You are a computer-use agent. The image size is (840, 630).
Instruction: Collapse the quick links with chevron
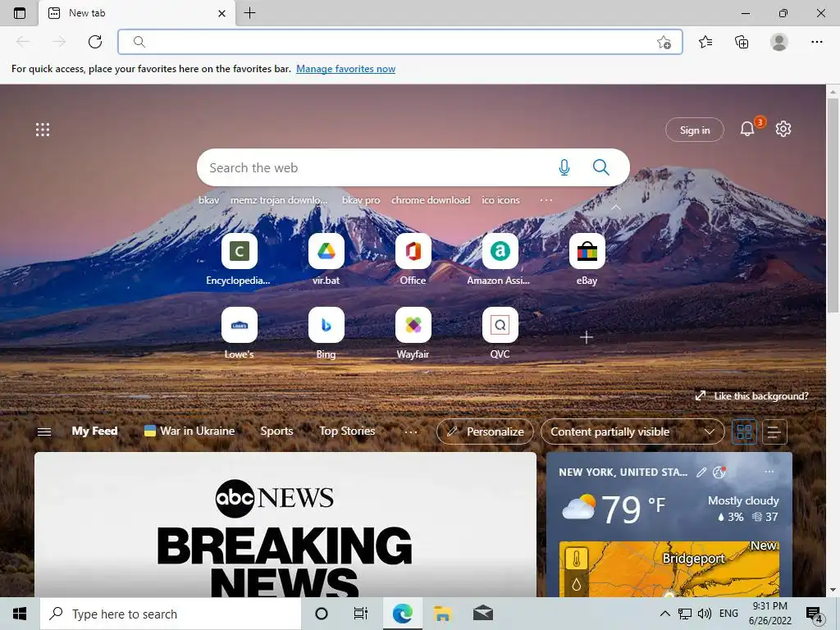pos(616,207)
